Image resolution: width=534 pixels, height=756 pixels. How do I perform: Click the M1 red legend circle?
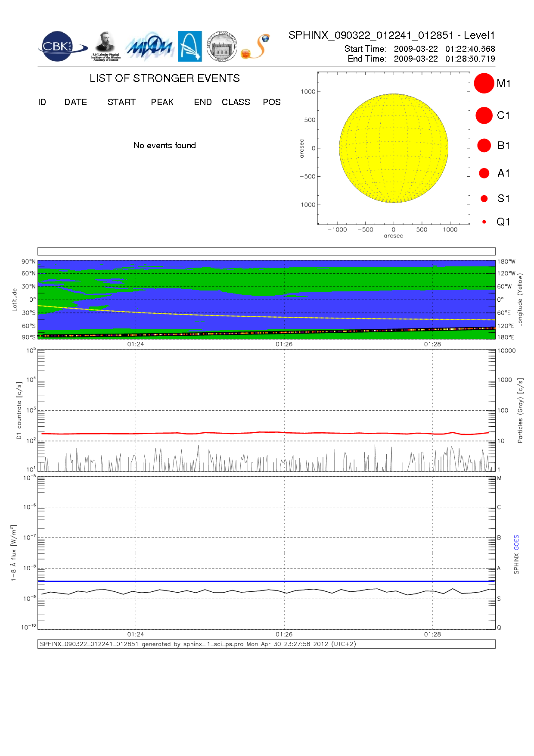click(484, 83)
